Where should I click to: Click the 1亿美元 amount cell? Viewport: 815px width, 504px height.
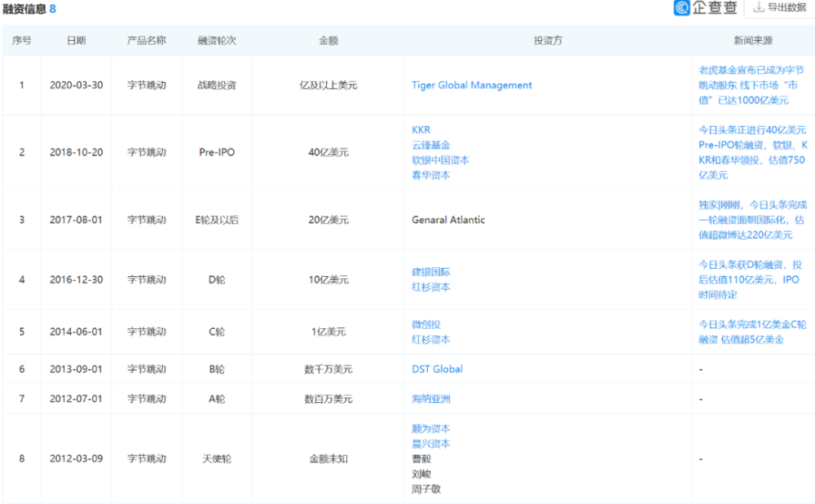(328, 331)
